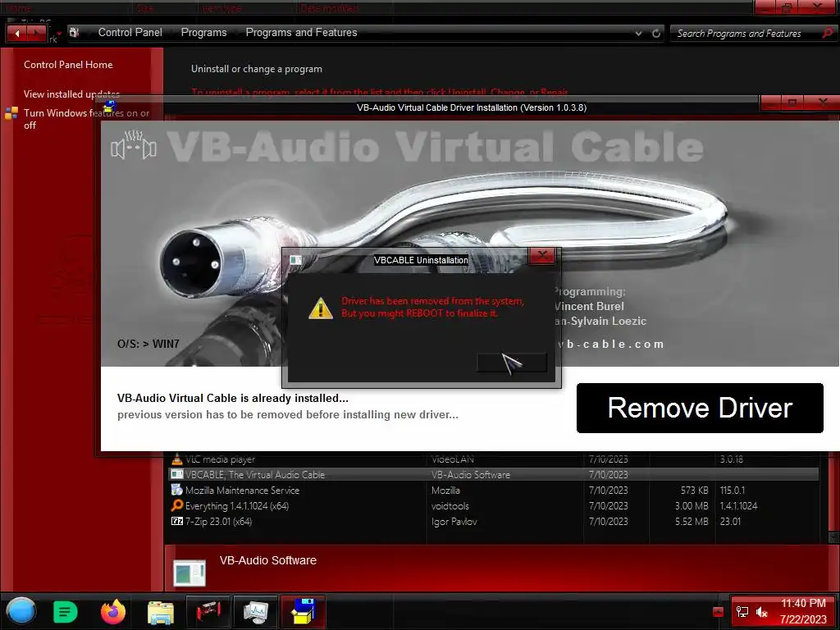Select Mozilla Maintenance Service row
Viewport: 840px width, 630px height.
pyautogui.click(x=493, y=491)
